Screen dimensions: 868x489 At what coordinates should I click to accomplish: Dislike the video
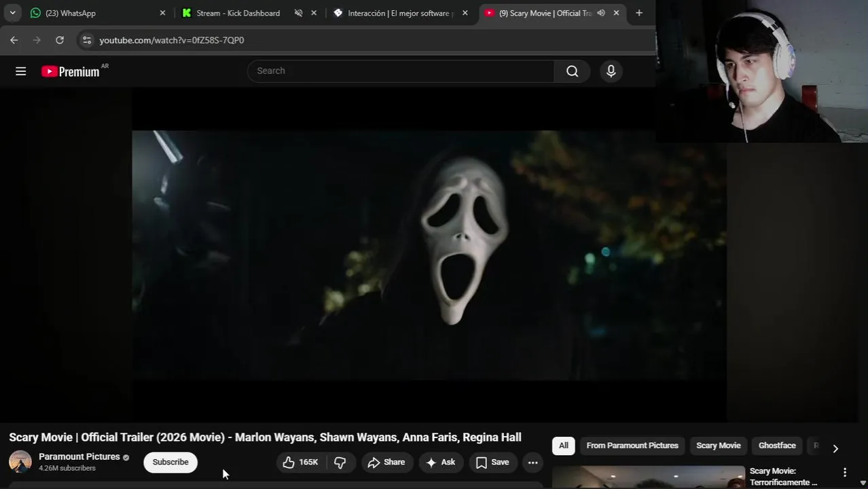[340, 463]
